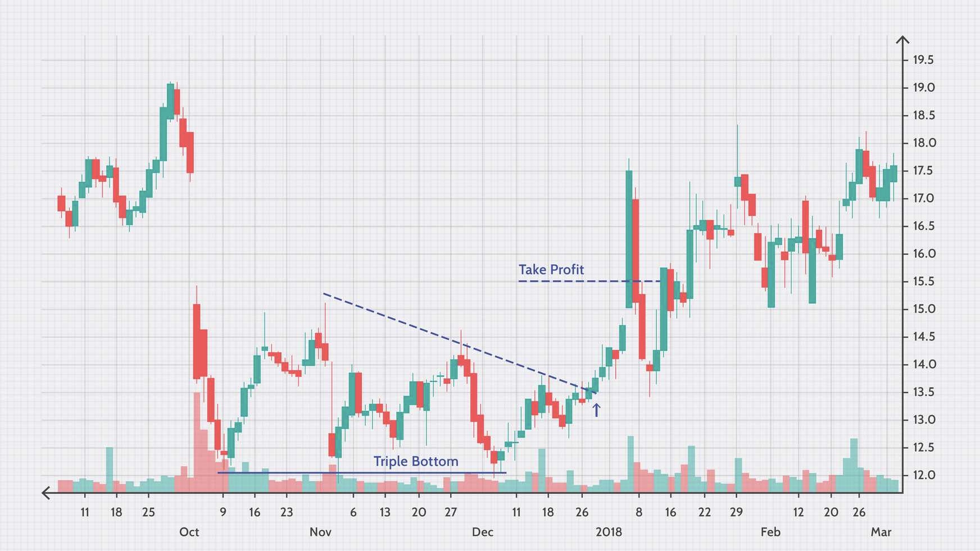Viewport: 980px width, 551px height.
Task: Click the 12.0 price axis label
Action: point(924,475)
